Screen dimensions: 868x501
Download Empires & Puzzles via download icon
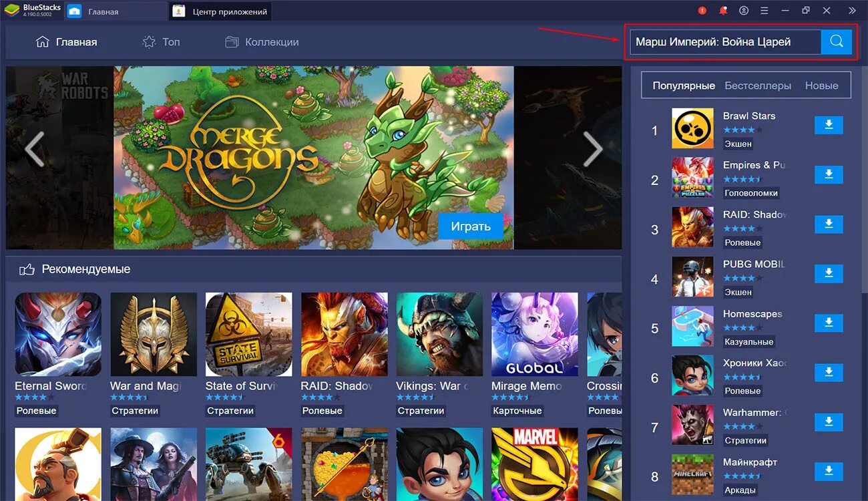[829, 174]
